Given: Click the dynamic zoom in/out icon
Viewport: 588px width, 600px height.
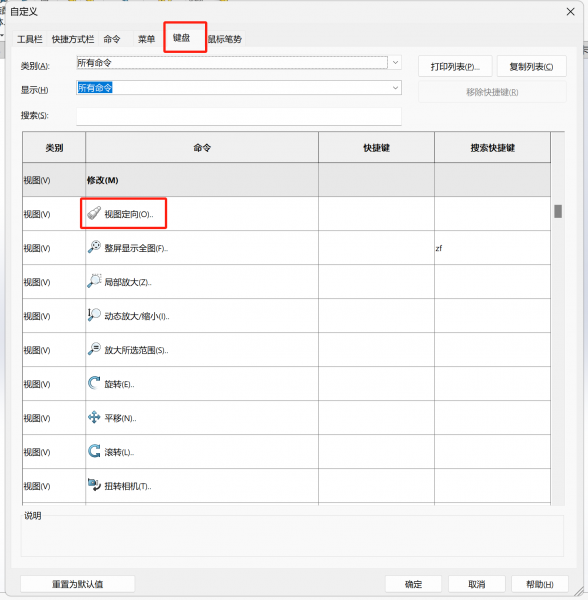Looking at the screenshot, I should (94, 315).
